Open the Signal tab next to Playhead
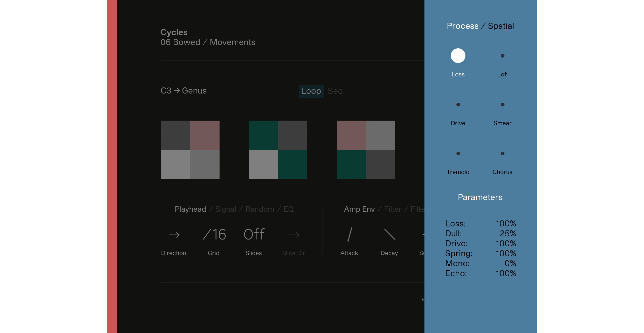This screenshot has width=644, height=333. click(225, 209)
